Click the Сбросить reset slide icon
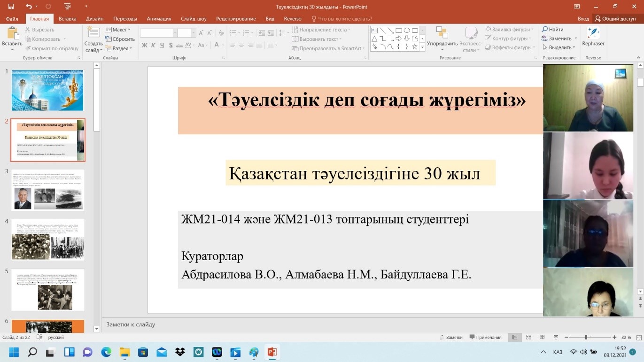 109,39
